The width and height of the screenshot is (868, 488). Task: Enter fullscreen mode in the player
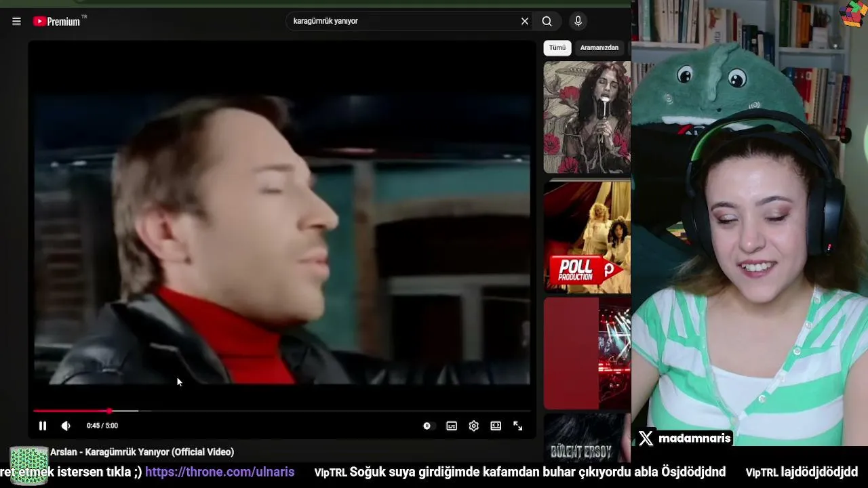tap(518, 426)
